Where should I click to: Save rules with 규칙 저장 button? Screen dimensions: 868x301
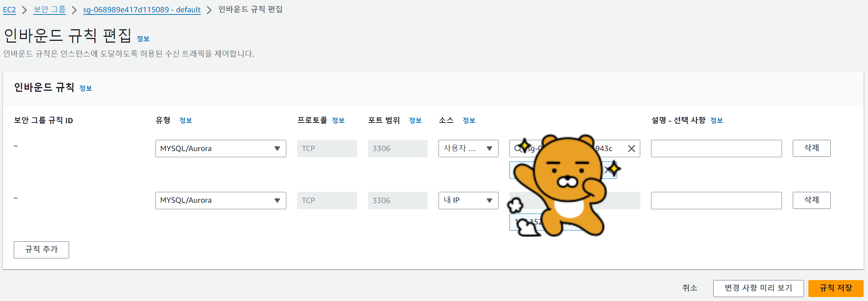(x=836, y=288)
